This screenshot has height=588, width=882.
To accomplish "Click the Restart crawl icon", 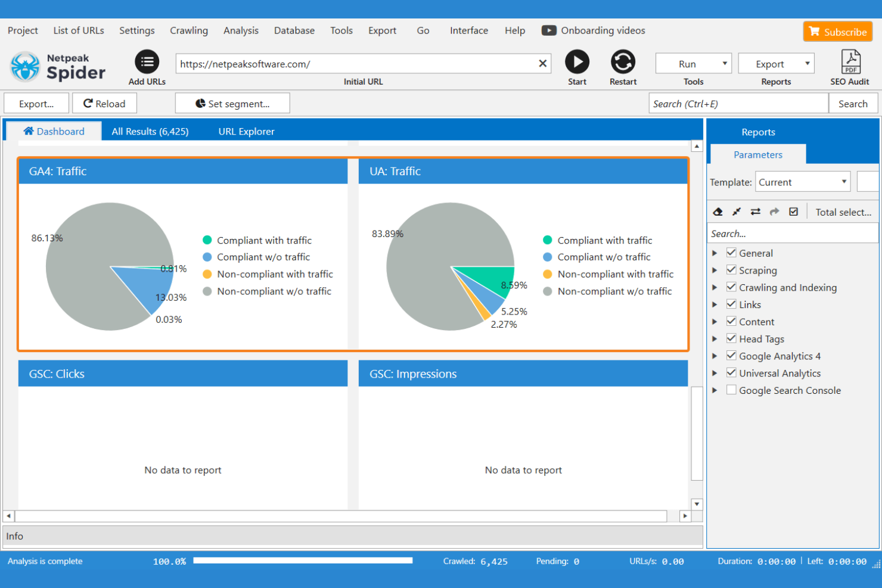I will tap(623, 62).
